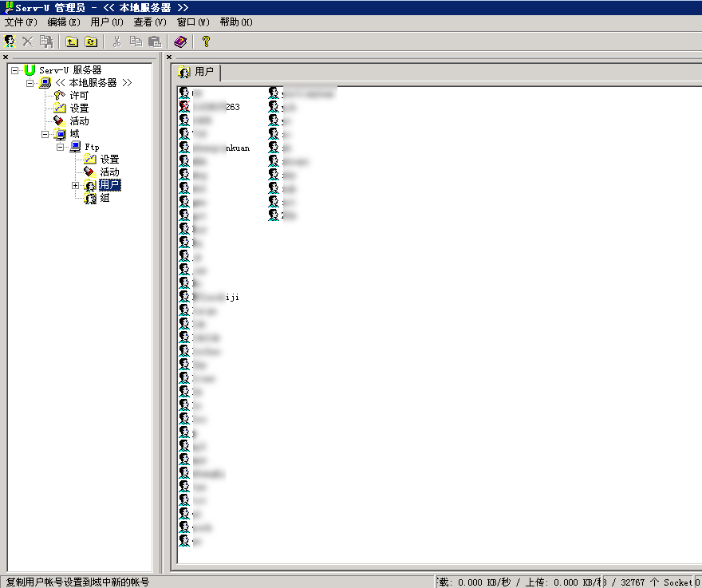Image resolution: width=702 pixels, height=588 pixels.
Task: Select the 许可 license key tree item
Action: click(79, 96)
